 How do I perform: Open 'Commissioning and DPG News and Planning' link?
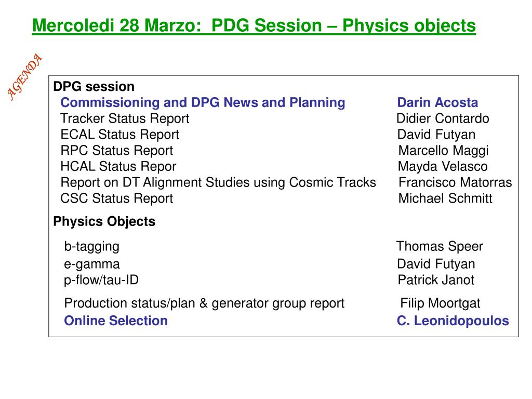point(203,102)
